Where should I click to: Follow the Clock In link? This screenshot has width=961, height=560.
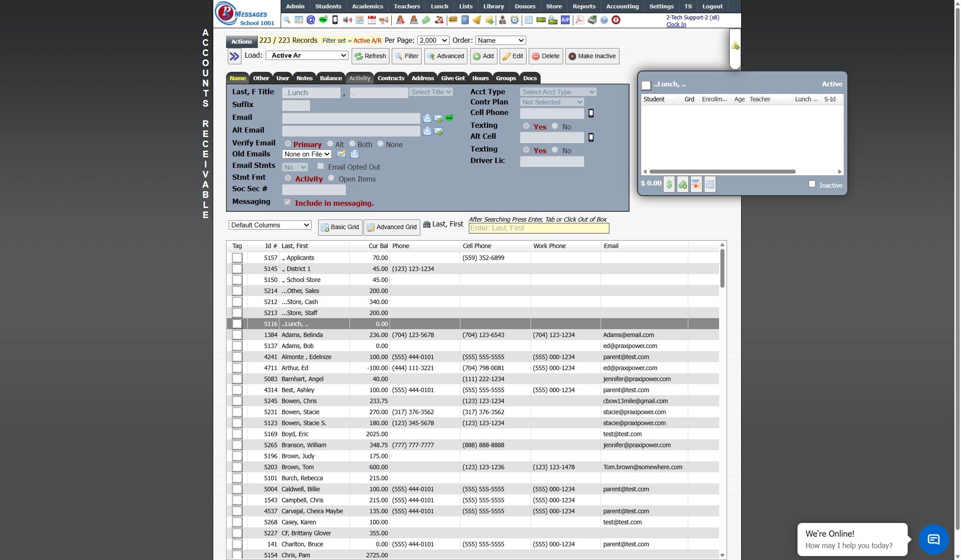pyautogui.click(x=676, y=25)
